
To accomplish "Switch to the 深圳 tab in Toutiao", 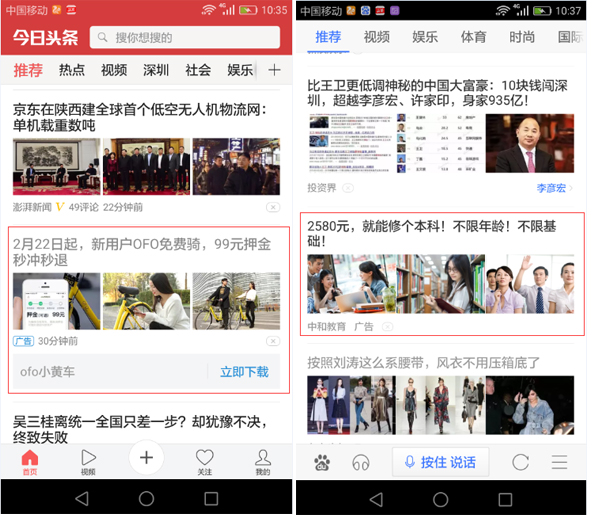I will [156, 70].
